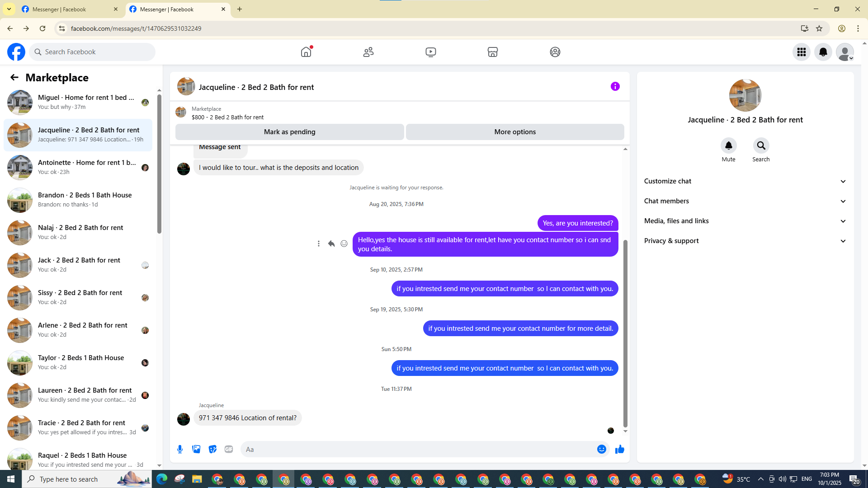Image resolution: width=868 pixels, height=488 pixels.
Task: Open Laureen's 2 Bed 2 Bath chat
Action: click(78, 395)
